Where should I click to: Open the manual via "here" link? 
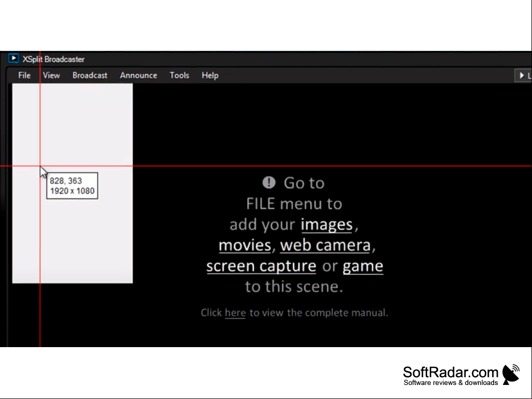pyautogui.click(x=235, y=313)
